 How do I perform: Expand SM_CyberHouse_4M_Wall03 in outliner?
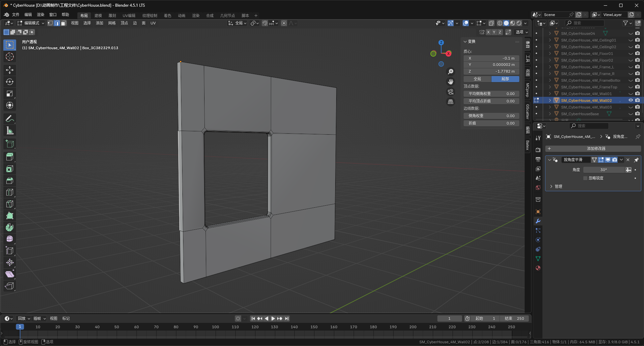pos(550,107)
